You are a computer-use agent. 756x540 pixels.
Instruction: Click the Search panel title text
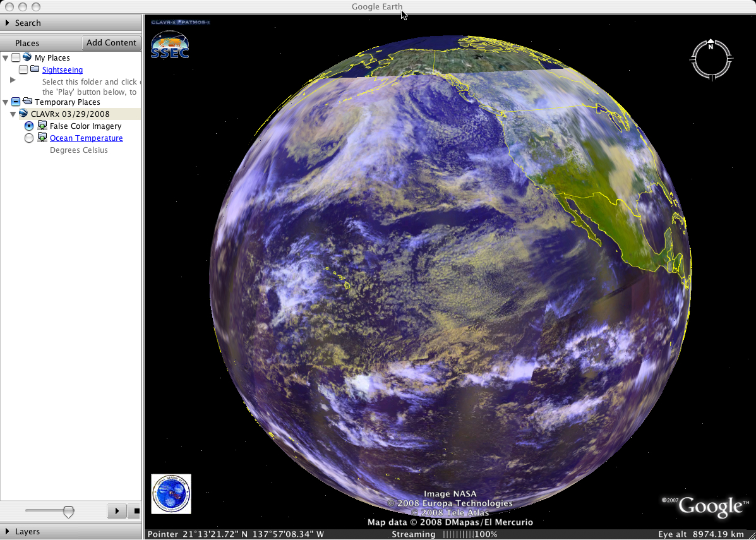28,23
